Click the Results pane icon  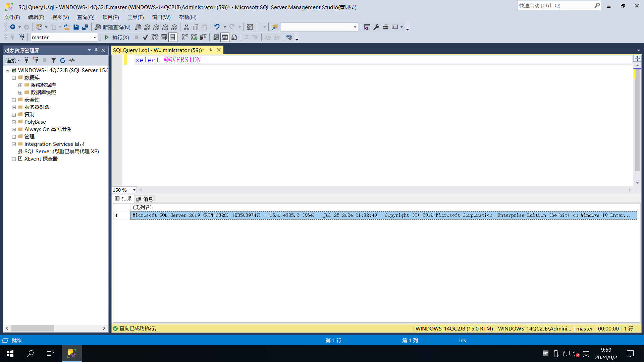coord(172,37)
